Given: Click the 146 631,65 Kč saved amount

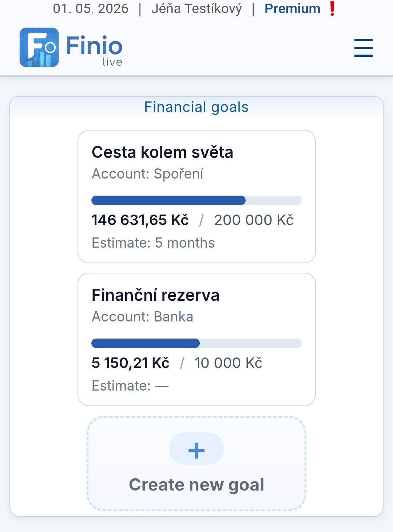Looking at the screenshot, I should click(140, 220).
